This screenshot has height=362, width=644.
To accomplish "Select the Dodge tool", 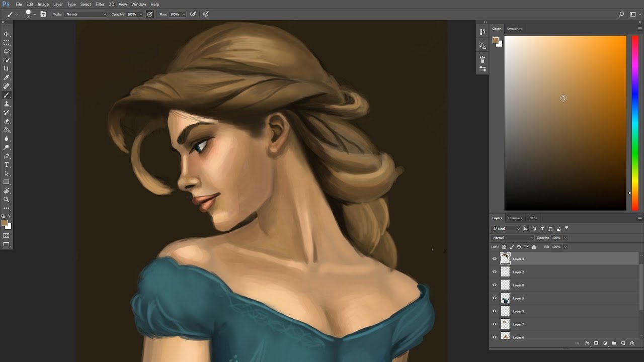I will 7,147.
